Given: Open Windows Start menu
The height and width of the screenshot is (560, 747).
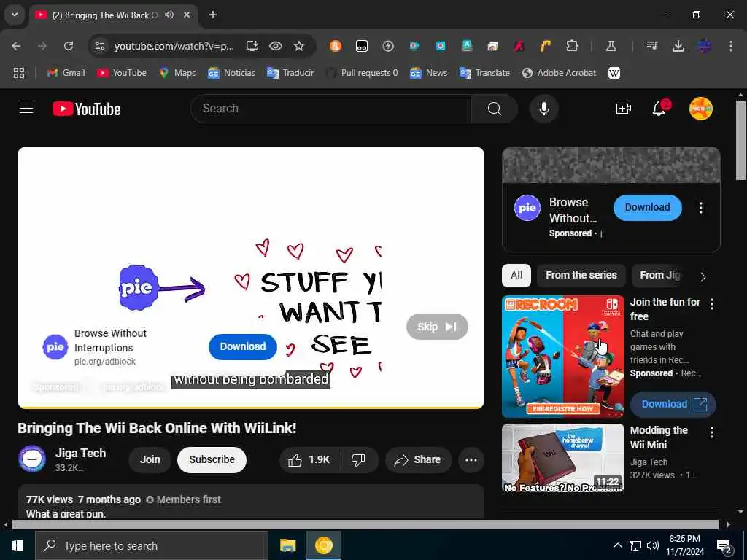Looking at the screenshot, I should (18, 545).
